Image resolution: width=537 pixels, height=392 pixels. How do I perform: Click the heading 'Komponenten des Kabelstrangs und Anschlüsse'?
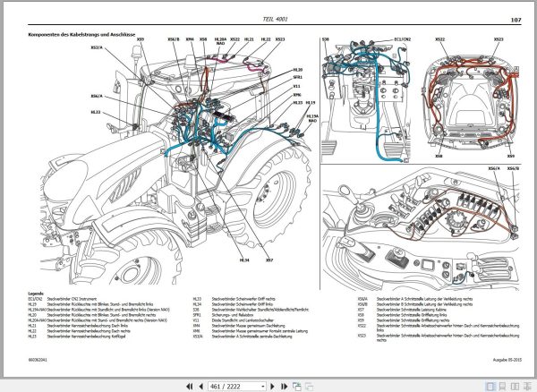(81, 35)
